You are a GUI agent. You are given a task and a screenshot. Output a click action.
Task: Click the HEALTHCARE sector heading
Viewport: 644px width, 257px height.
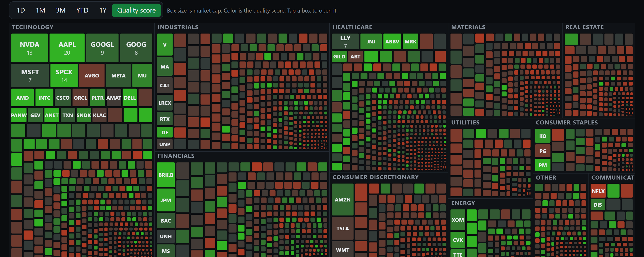coord(352,27)
